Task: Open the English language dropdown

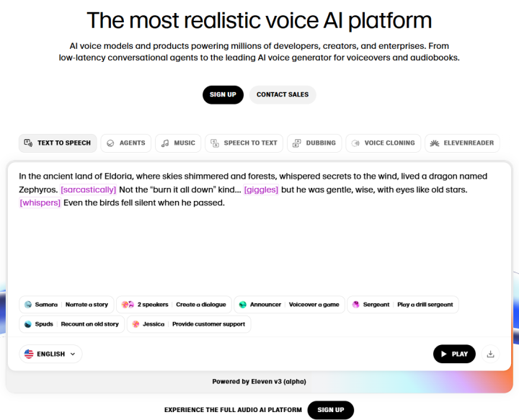Action: (x=50, y=354)
